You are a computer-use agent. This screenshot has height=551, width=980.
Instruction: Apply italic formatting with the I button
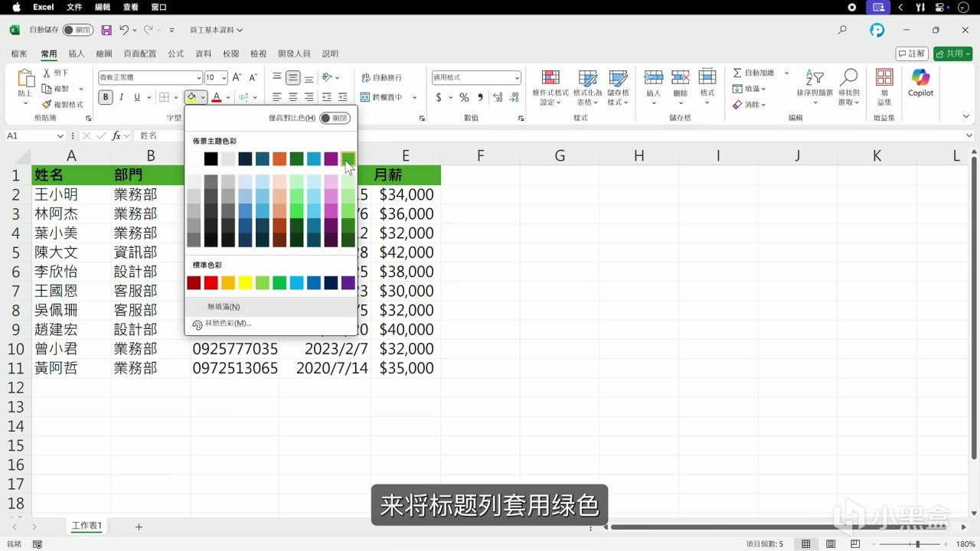click(121, 97)
